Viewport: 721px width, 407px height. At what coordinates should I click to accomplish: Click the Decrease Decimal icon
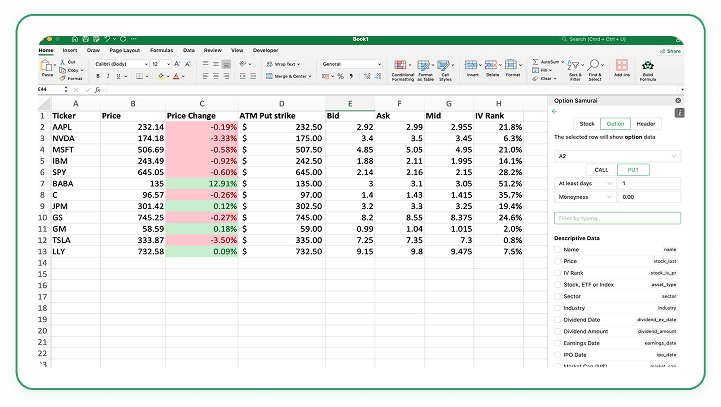(x=378, y=76)
